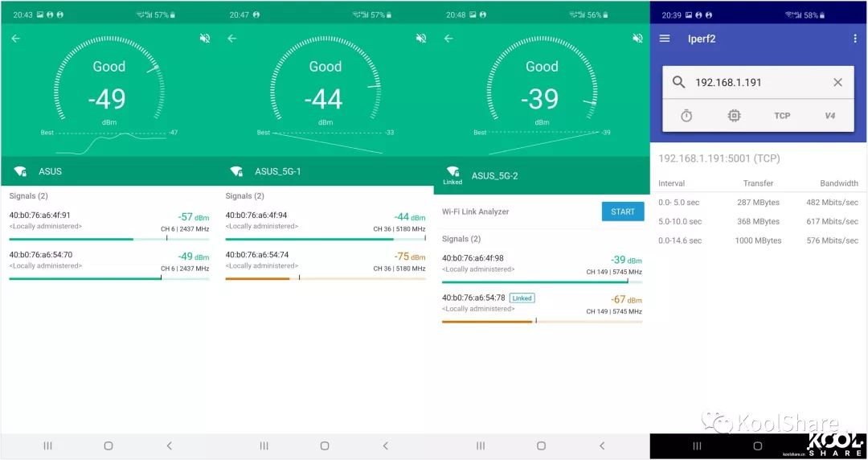The height and width of the screenshot is (460, 868).
Task: Tap the -39 dBm gauge dial
Action: coord(542,79)
